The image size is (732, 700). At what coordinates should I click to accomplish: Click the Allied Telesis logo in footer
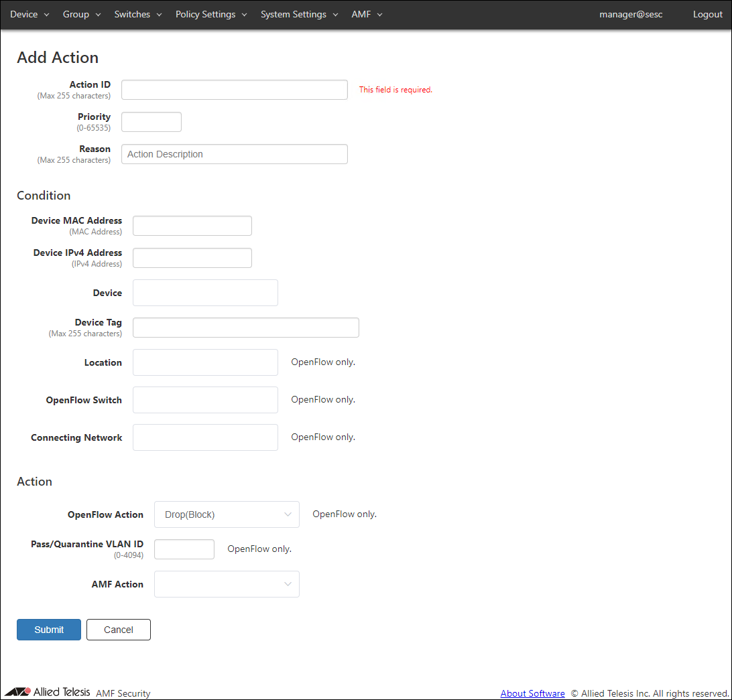tap(47, 692)
